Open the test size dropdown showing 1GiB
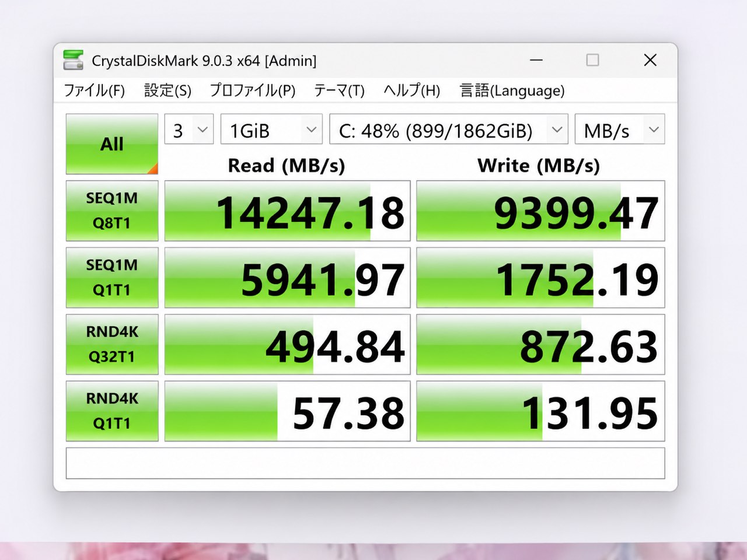The width and height of the screenshot is (747, 560). pyautogui.click(x=272, y=129)
